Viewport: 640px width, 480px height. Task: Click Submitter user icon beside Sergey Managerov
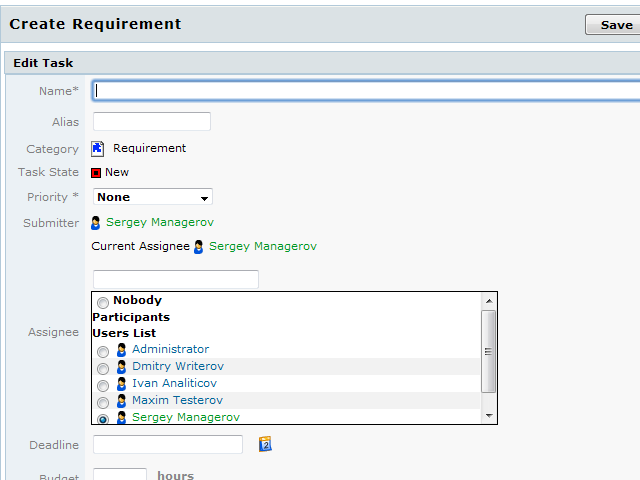tap(96, 223)
